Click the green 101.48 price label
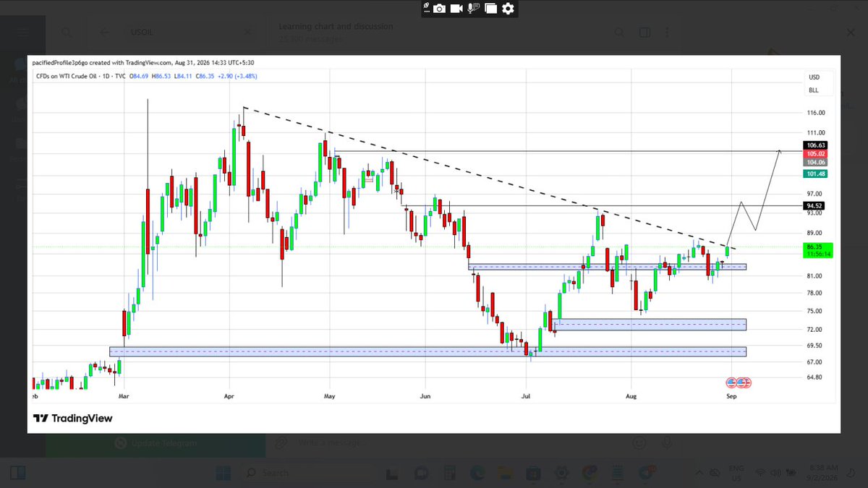This screenshot has height=488, width=868. (x=816, y=174)
